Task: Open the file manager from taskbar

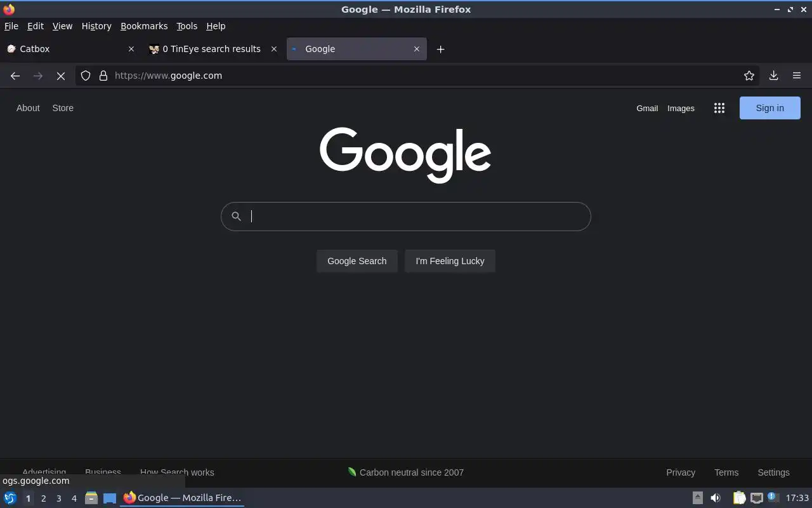Action: [91, 498]
